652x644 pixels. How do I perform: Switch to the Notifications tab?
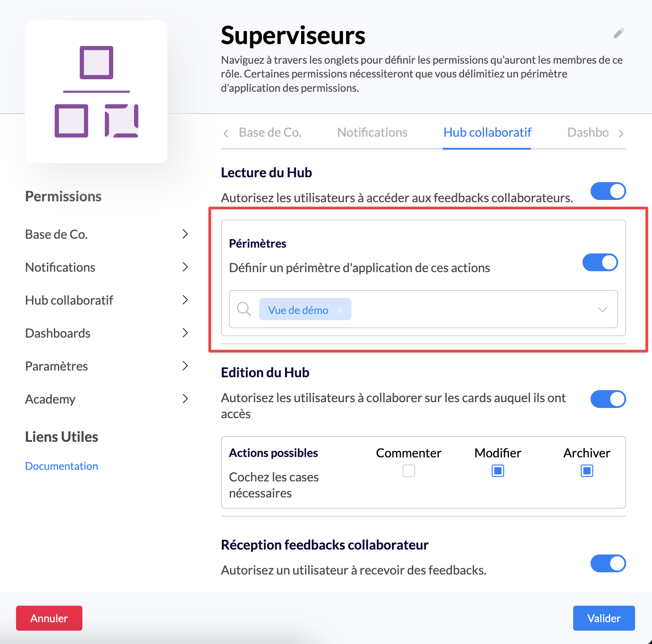coord(372,133)
